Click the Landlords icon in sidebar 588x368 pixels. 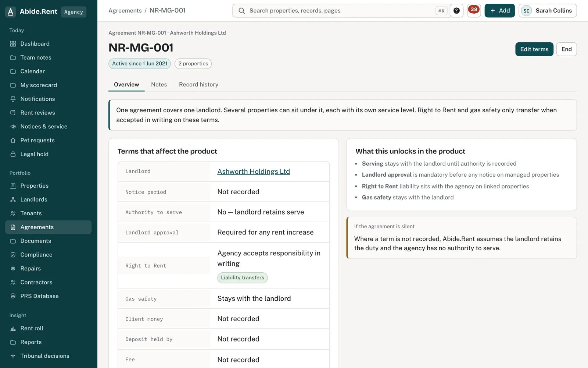[x=13, y=199]
